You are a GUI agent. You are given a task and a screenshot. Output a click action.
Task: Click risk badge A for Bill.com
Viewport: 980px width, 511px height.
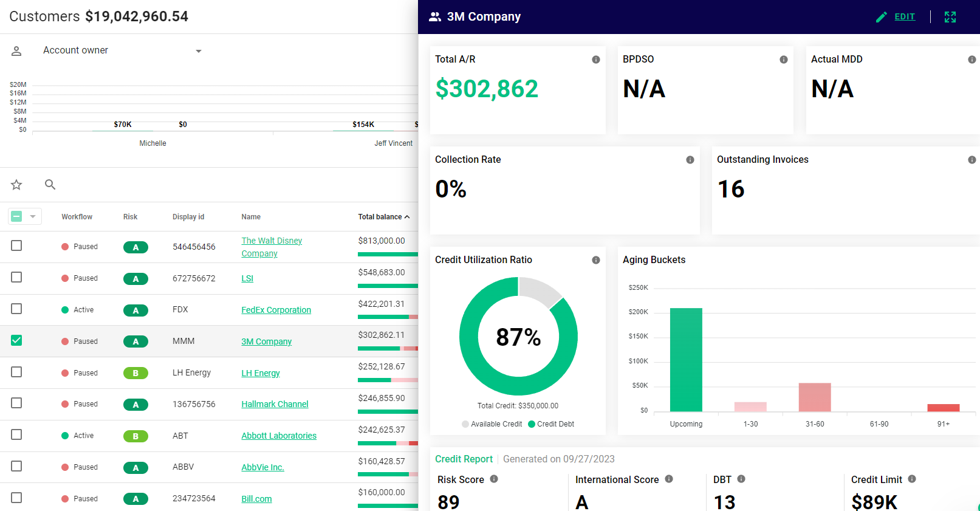(x=135, y=499)
